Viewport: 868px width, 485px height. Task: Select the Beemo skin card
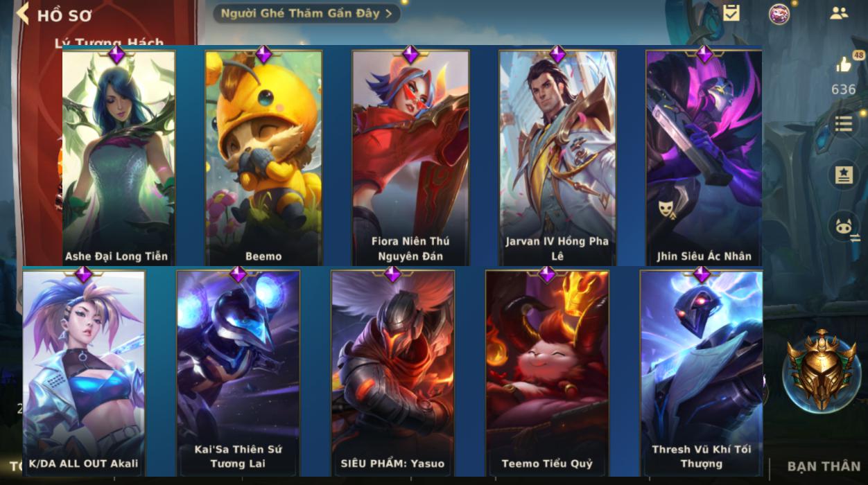pos(263,157)
